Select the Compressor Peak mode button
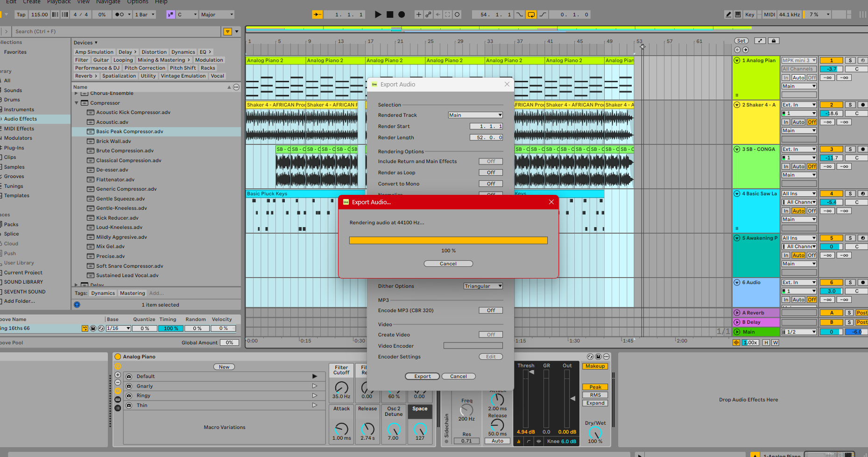Image resolution: width=868 pixels, height=457 pixels. tap(595, 387)
